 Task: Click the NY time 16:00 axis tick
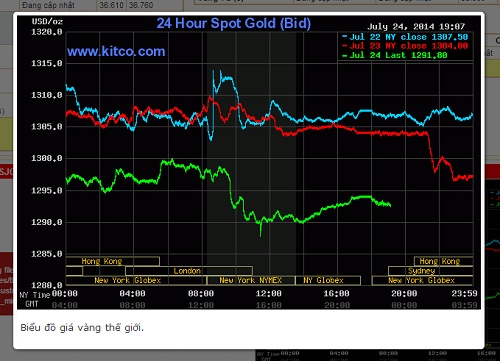click(337, 294)
